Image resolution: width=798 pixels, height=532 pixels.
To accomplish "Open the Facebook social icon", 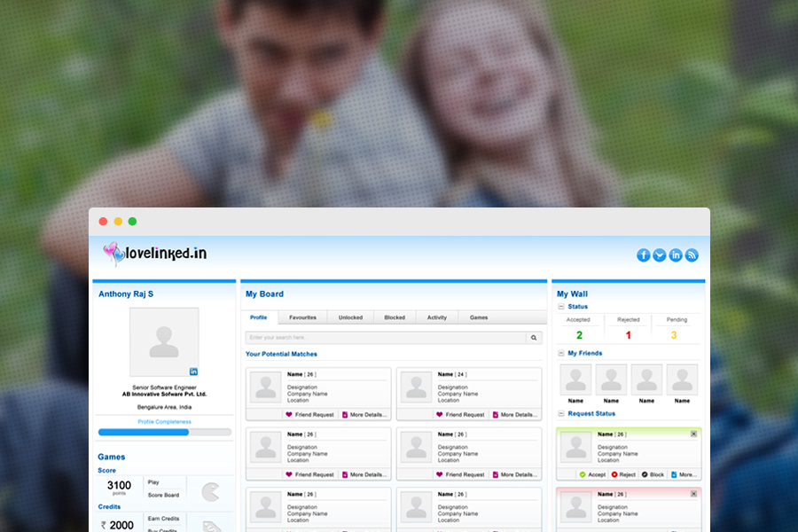I will tap(644, 255).
